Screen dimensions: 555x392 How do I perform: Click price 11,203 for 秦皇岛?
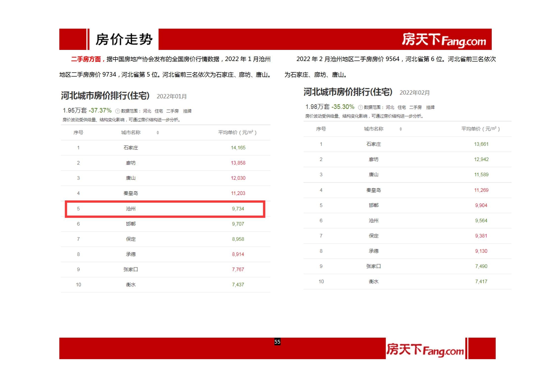pyautogui.click(x=238, y=193)
